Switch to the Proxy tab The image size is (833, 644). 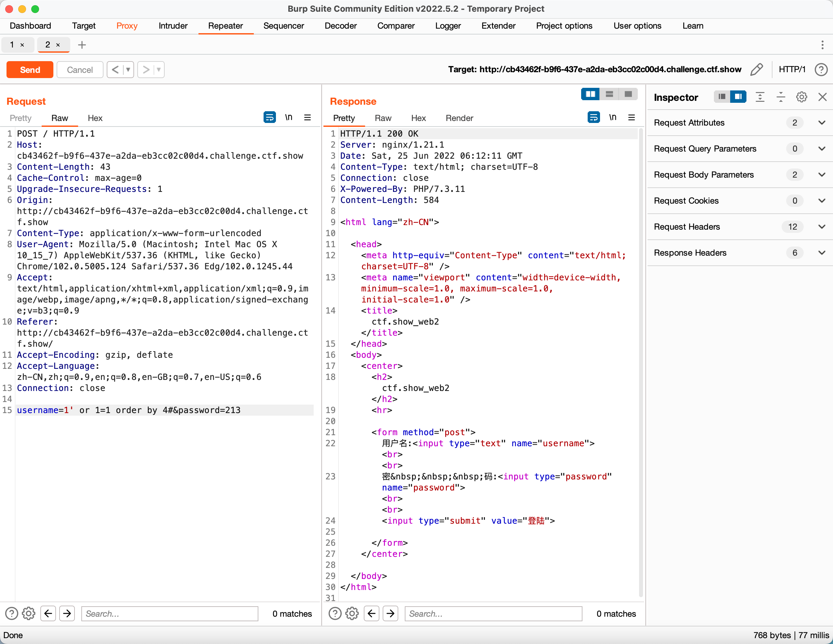127,26
